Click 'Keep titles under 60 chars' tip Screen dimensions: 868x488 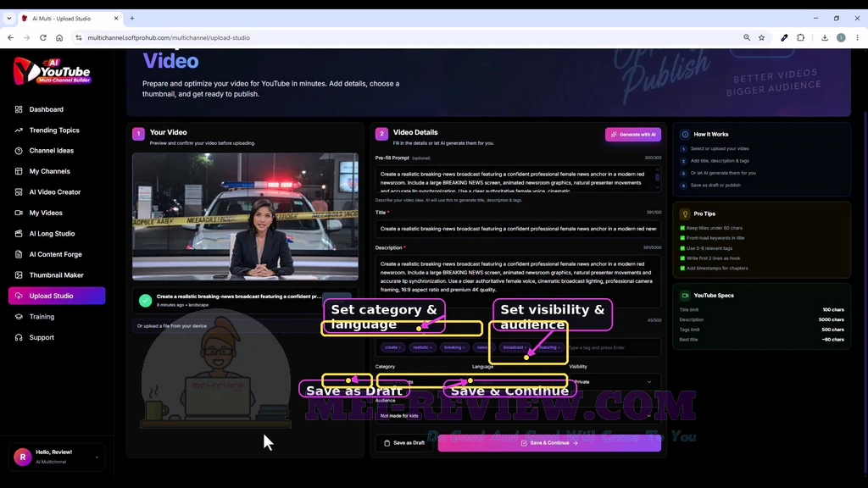[714, 228]
